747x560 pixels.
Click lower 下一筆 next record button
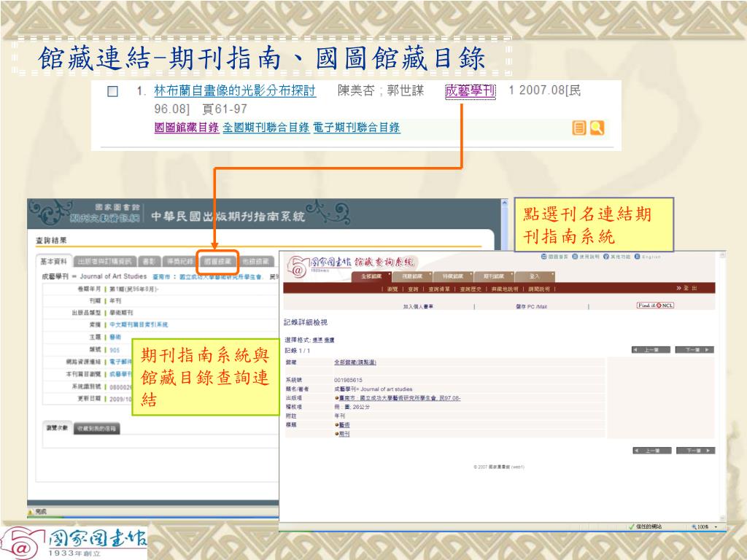coord(695,451)
